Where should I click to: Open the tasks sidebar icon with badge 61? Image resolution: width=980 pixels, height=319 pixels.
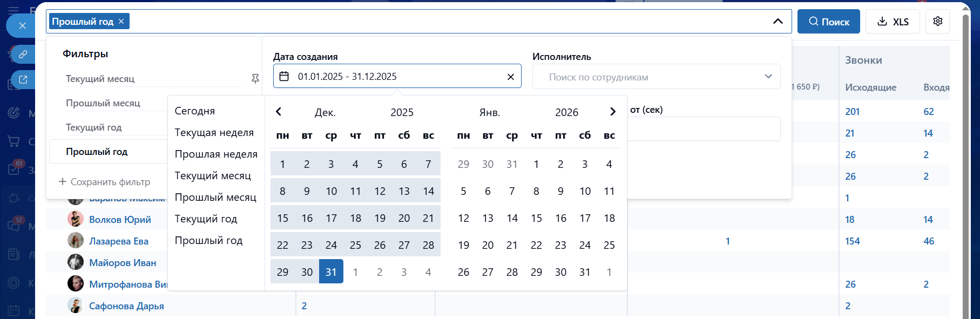(x=14, y=169)
